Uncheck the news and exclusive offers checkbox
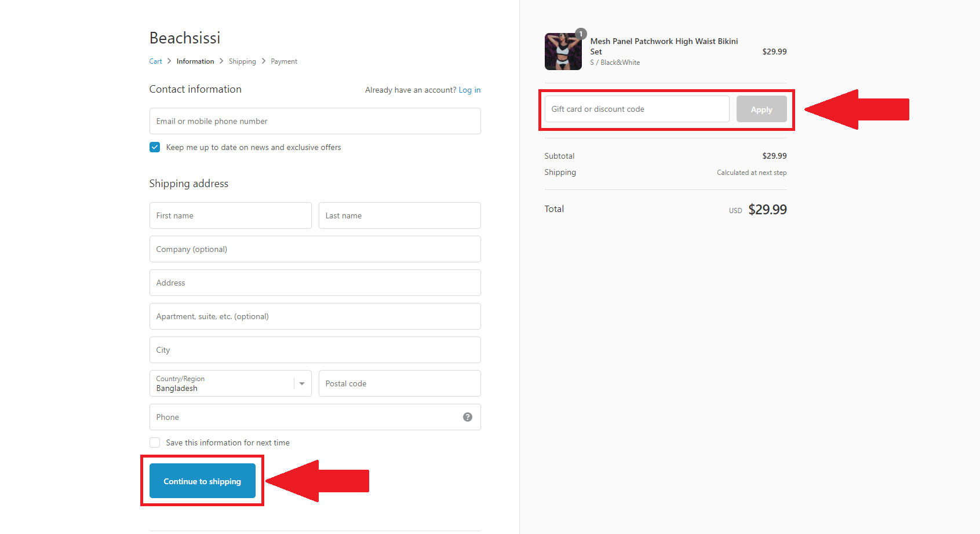Screen dimensions: 980x534 tap(155, 147)
